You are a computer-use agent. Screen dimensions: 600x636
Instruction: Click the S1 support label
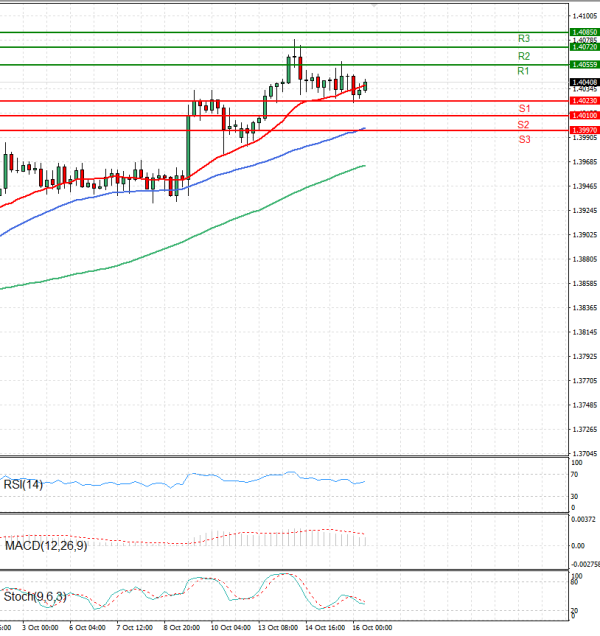pyautogui.click(x=523, y=108)
